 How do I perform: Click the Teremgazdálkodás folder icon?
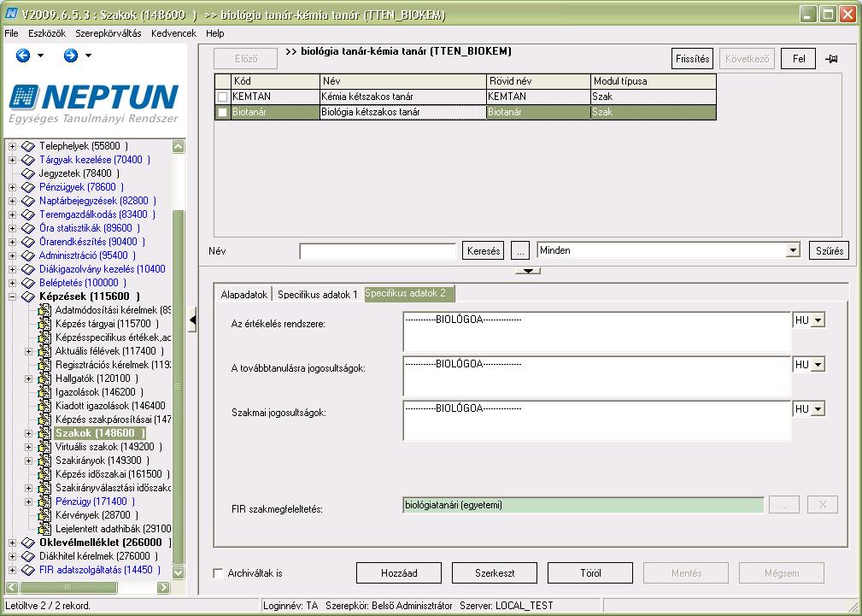[x=28, y=214]
